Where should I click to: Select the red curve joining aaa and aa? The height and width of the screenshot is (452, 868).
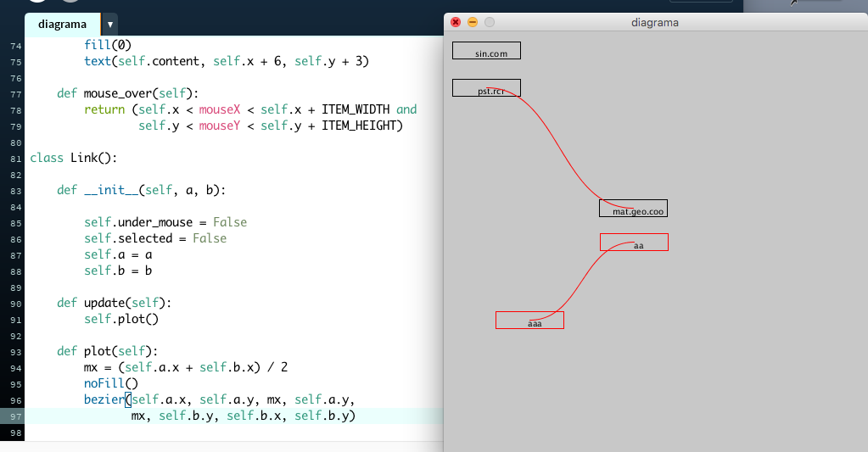coord(583,280)
